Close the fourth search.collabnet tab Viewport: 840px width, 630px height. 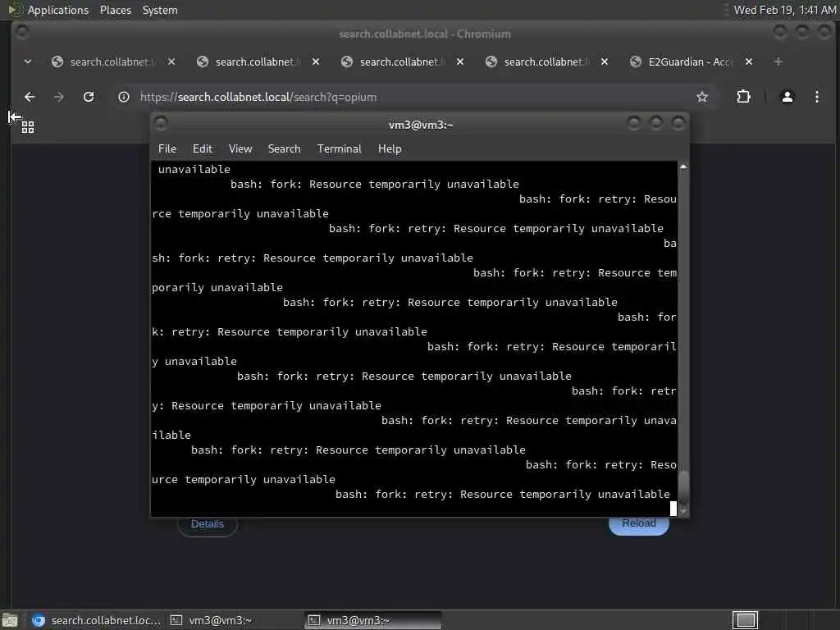[605, 62]
